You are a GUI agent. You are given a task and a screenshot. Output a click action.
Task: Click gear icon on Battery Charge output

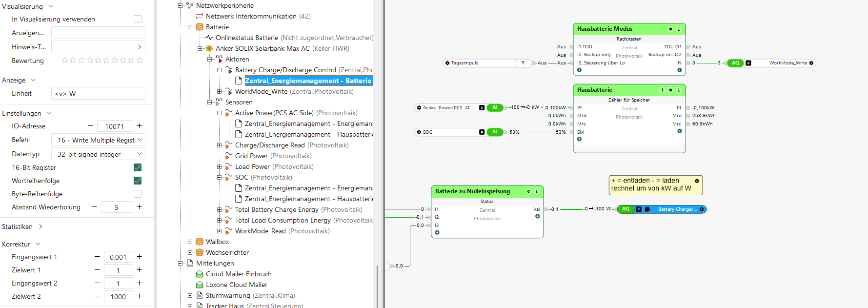point(702,209)
